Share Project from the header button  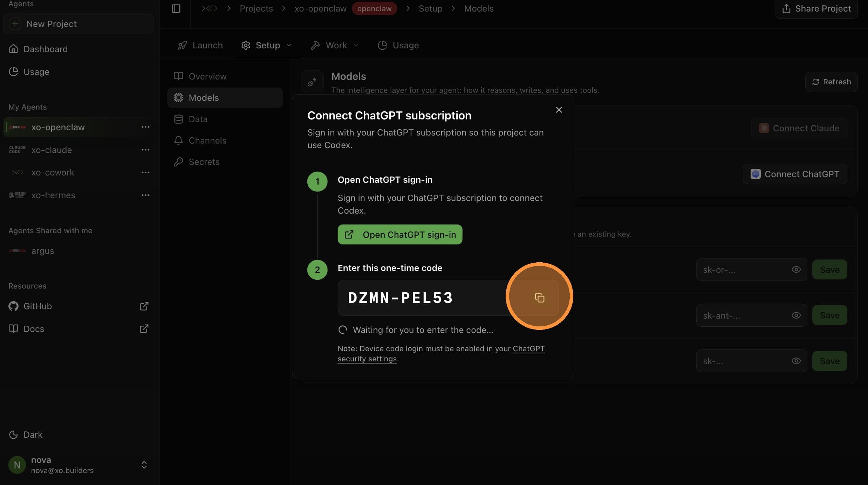[816, 8]
